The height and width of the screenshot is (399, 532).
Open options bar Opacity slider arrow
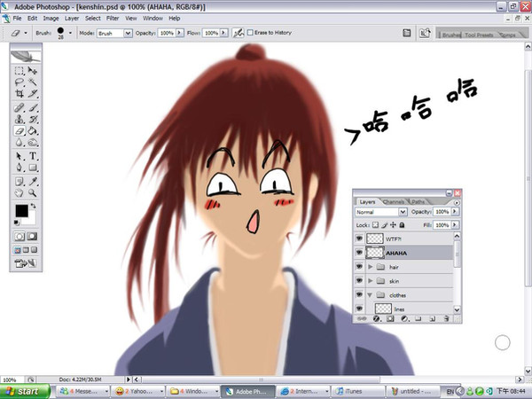tap(179, 33)
